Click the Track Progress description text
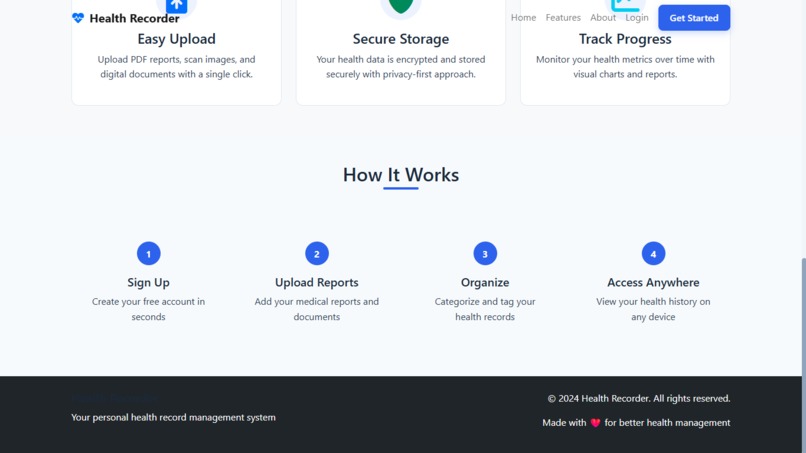806x453 pixels. (625, 67)
